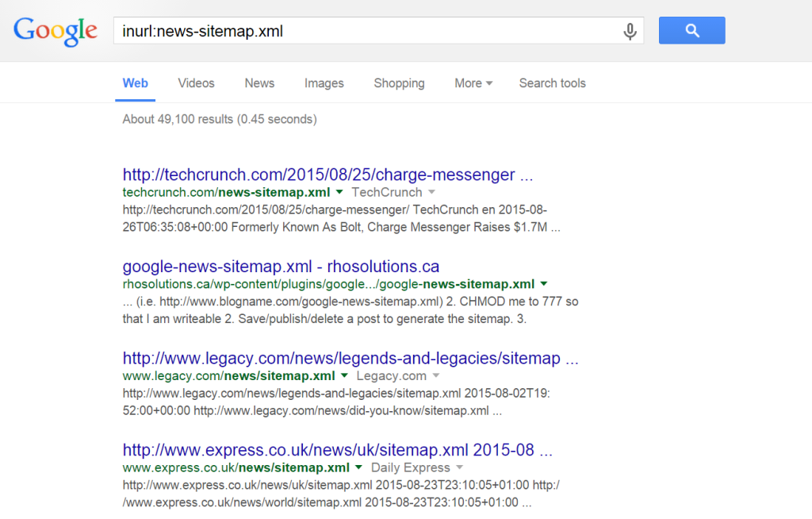Click the green www.legacy.com/news/sitemap.xml URL
This screenshot has height=519, width=812.
(229, 376)
